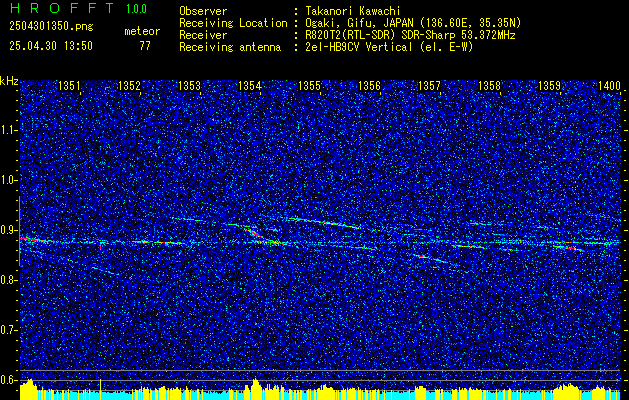Click the 0.7 kHz axis label

click(x=8, y=330)
